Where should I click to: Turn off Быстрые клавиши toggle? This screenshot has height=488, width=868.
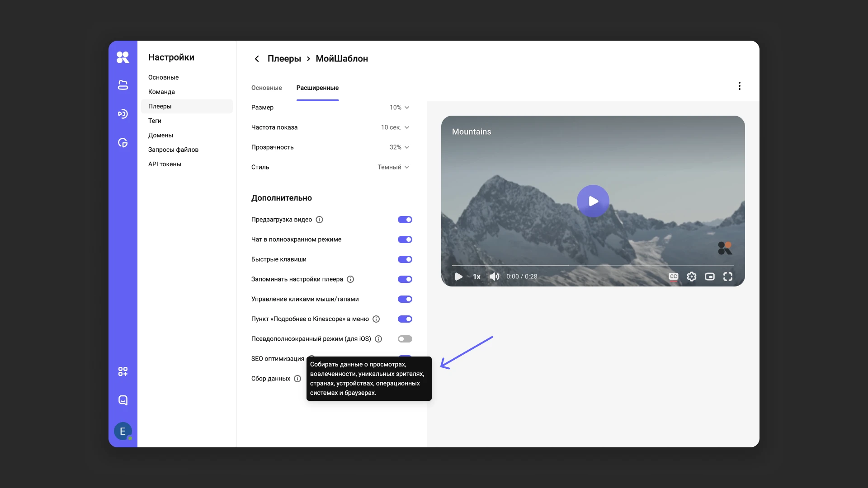(405, 259)
